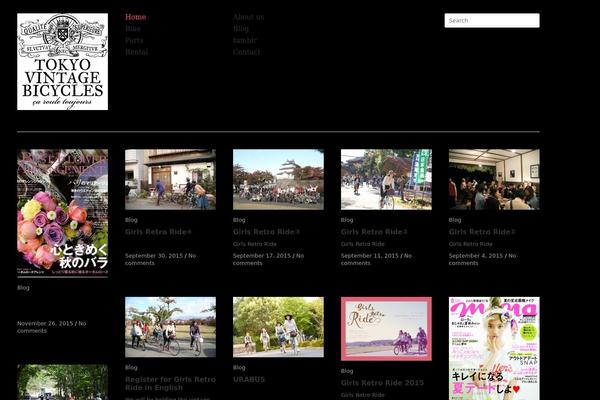Open the indoor dinner gathering thumbnail

pos(494,180)
